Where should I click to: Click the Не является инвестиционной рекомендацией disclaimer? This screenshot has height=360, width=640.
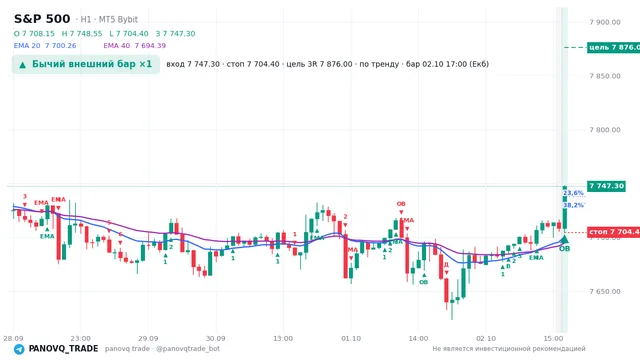509,349
